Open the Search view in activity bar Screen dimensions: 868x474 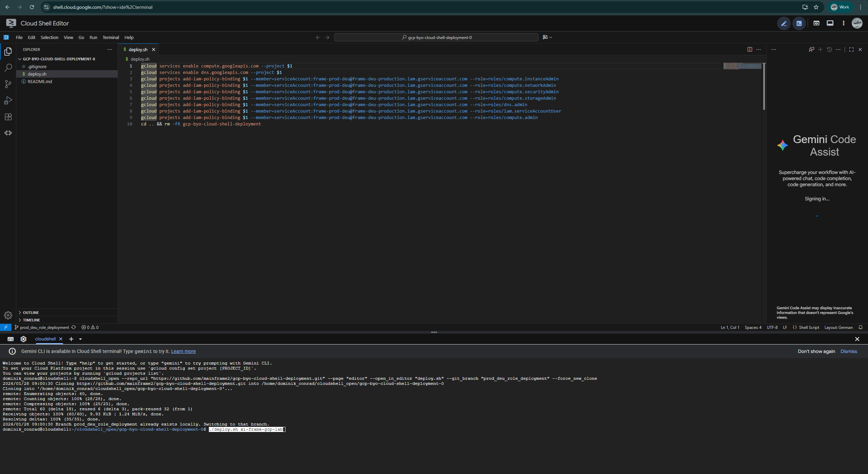coord(8,68)
